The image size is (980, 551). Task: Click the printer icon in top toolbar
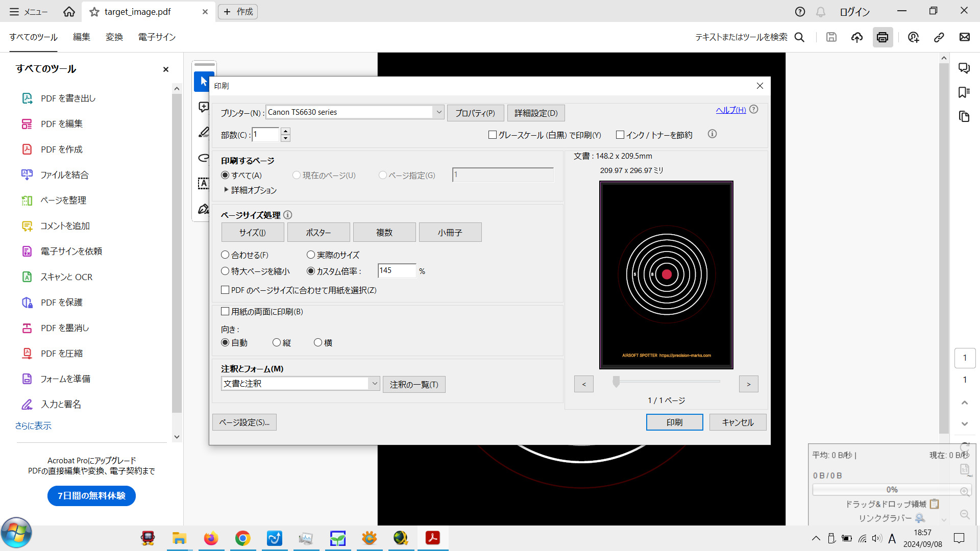click(x=883, y=37)
